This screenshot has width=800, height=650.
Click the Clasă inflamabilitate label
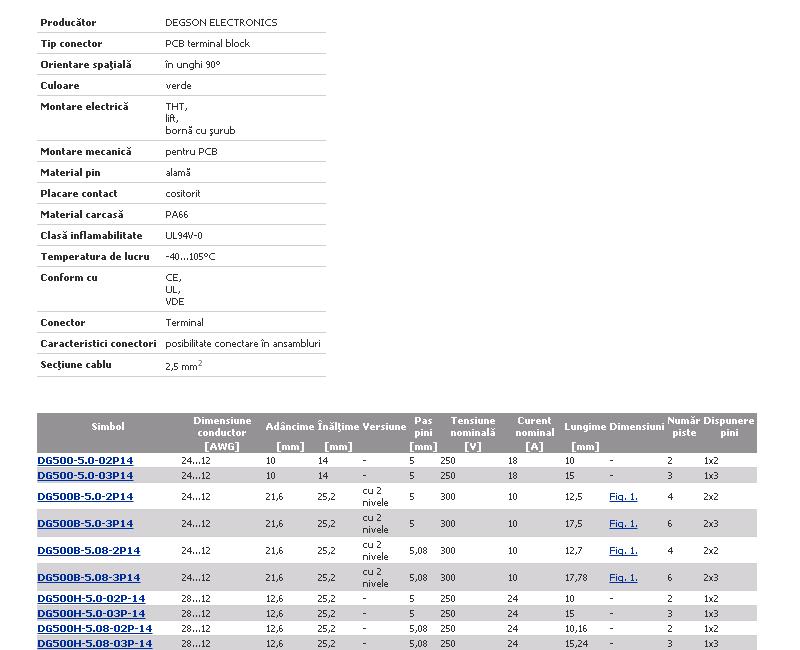click(x=91, y=235)
